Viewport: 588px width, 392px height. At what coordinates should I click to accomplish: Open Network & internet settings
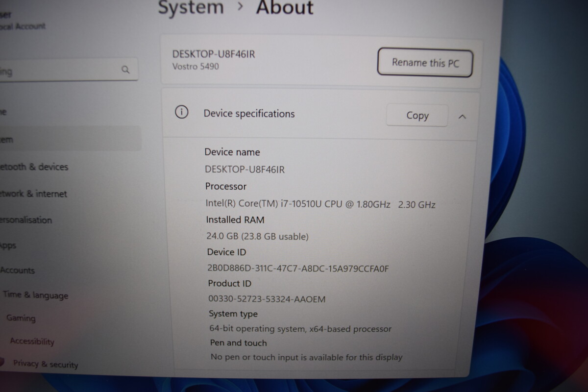point(33,194)
